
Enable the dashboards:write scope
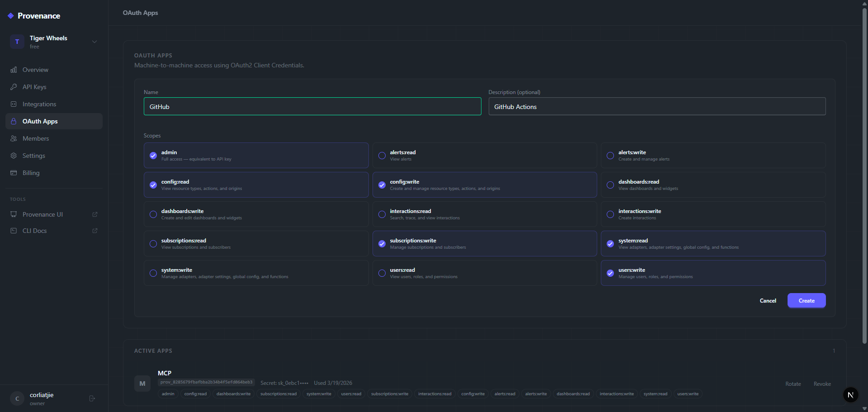tap(153, 214)
